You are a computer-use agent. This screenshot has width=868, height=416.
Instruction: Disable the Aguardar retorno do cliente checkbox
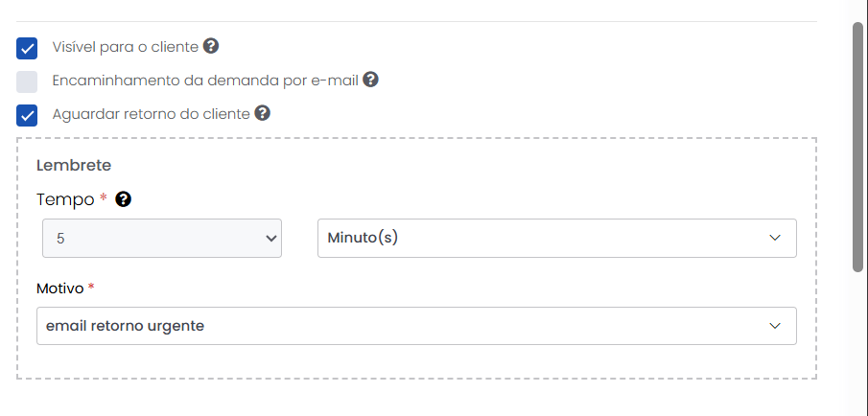point(27,115)
